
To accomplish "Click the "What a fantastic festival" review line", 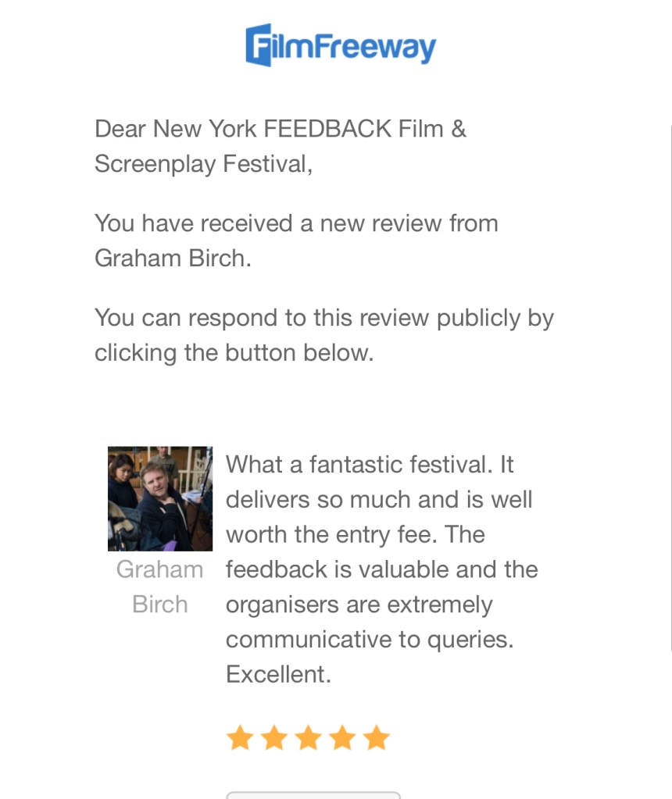I will coord(369,465).
